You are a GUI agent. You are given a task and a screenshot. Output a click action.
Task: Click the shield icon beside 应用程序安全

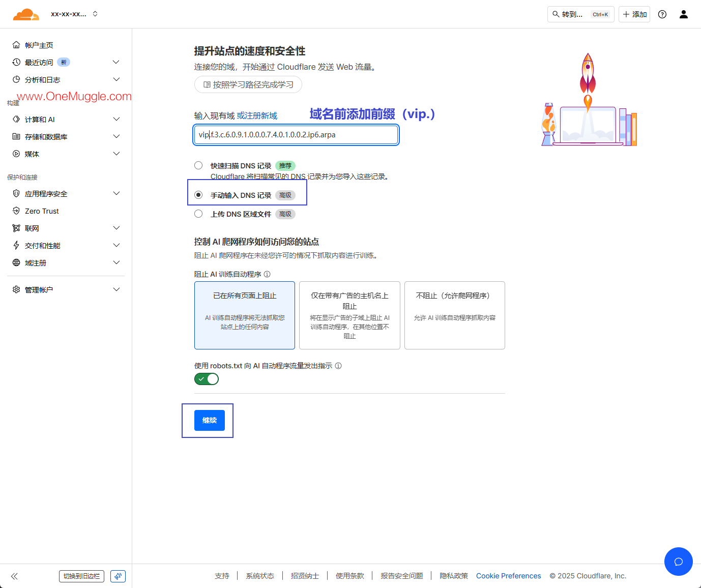click(x=16, y=193)
